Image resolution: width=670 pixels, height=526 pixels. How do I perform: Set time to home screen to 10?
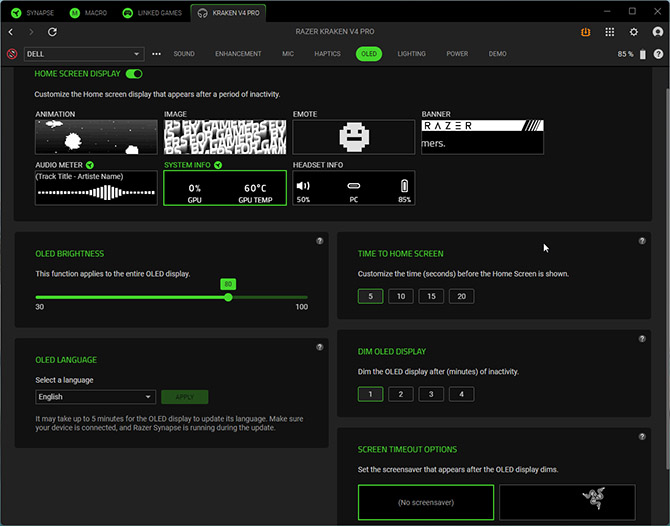(401, 296)
